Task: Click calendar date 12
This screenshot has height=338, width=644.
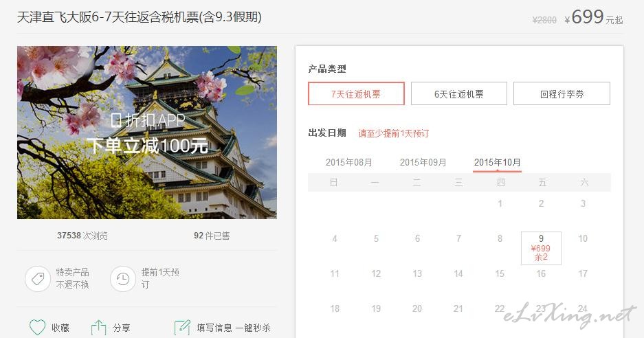Action: 376,273
